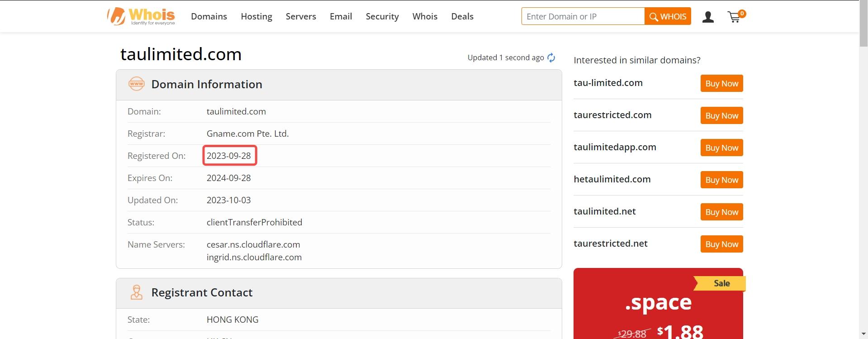Click the .space Sale promotion banner

(658, 303)
